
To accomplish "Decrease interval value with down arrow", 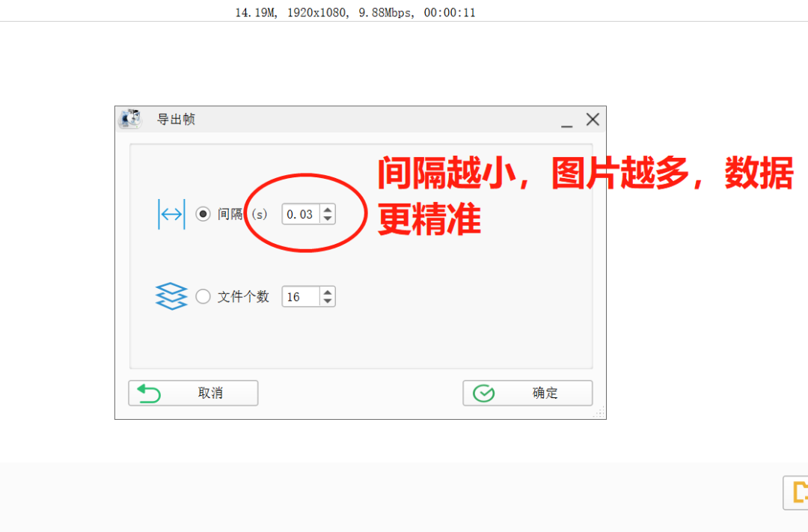I will 328,218.
